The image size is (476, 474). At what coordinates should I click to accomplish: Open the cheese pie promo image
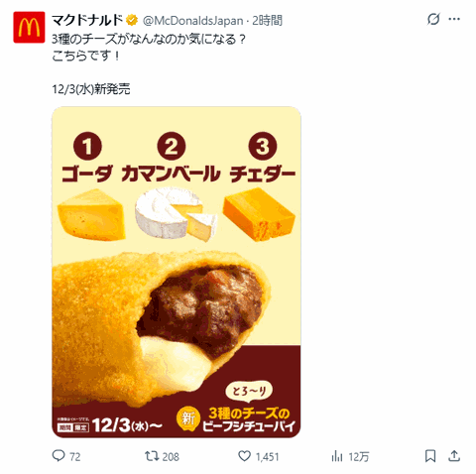tap(177, 272)
